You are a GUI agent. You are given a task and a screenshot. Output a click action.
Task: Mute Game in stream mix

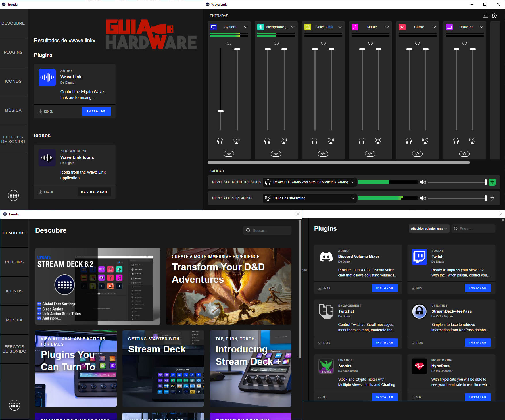pos(425,141)
